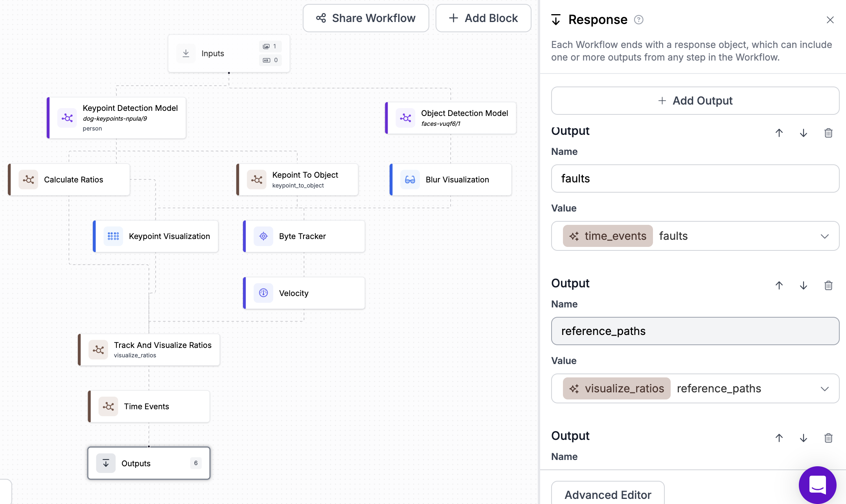Move faults output down
The height and width of the screenshot is (504, 846).
[x=803, y=133]
